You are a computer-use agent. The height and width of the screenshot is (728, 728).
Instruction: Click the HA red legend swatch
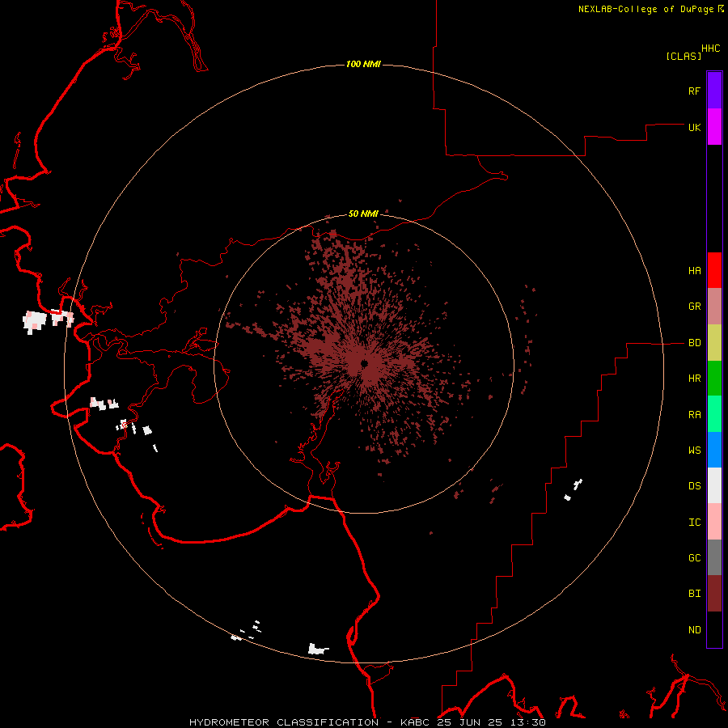[714, 270]
